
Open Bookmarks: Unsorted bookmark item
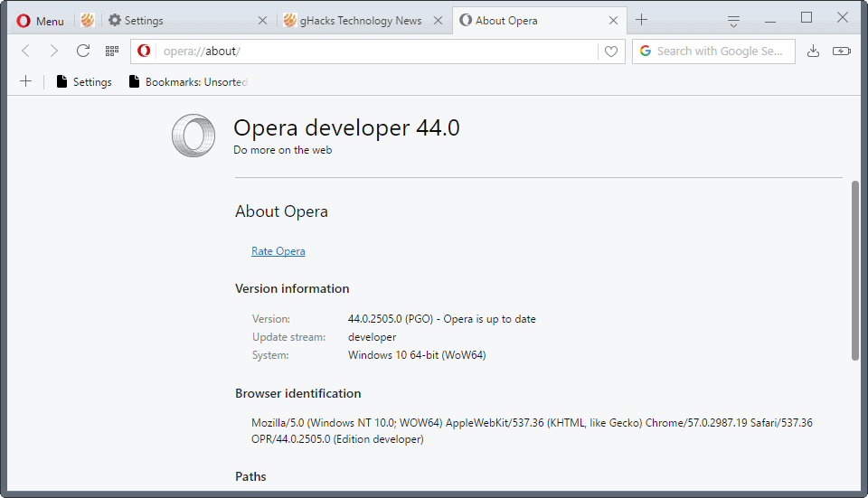(x=188, y=82)
